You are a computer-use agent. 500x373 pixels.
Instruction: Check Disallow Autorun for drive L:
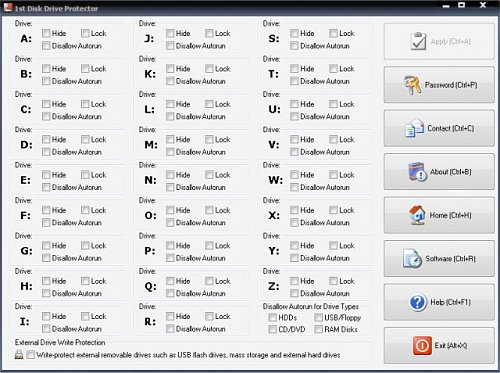(x=170, y=116)
